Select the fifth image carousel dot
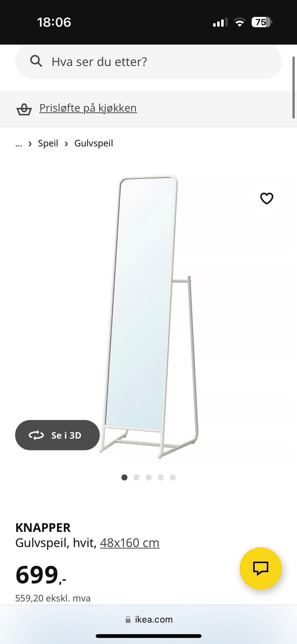Image resolution: width=297 pixels, height=644 pixels. 173,478
